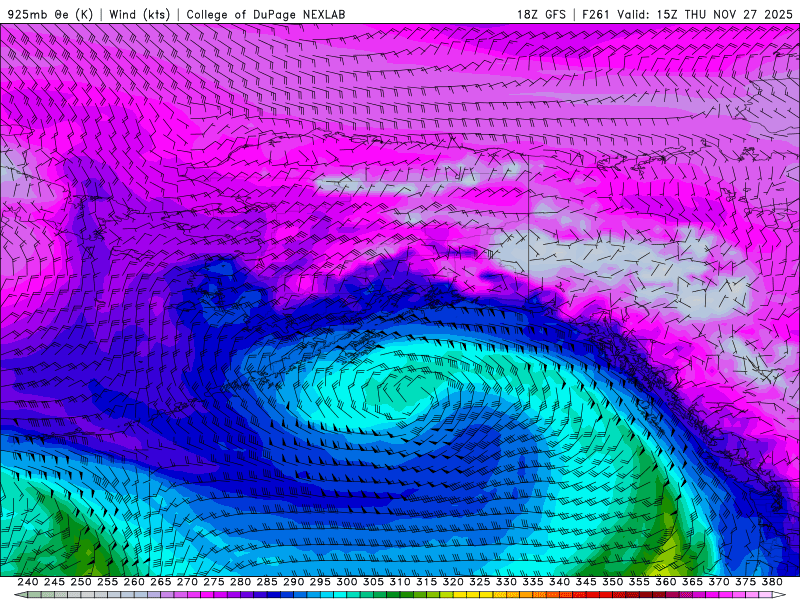The width and height of the screenshot is (800, 600).
Task: Click the 325 colorbar tick label
Action: (x=479, y=582)
